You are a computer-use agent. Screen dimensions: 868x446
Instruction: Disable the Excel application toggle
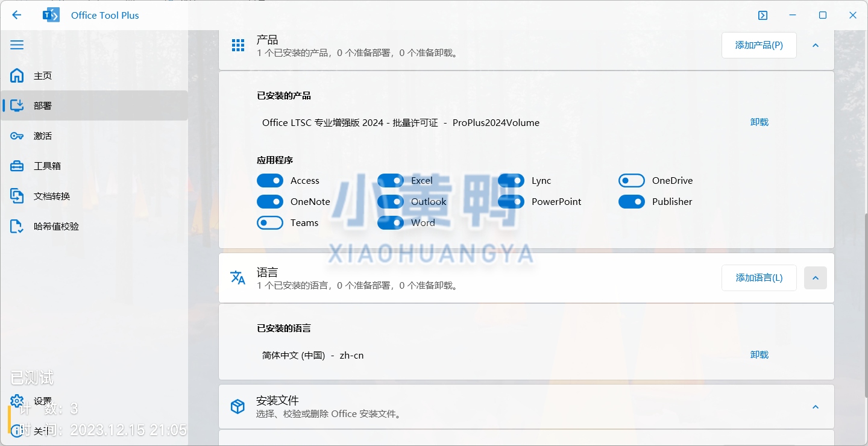coord(391,181)
